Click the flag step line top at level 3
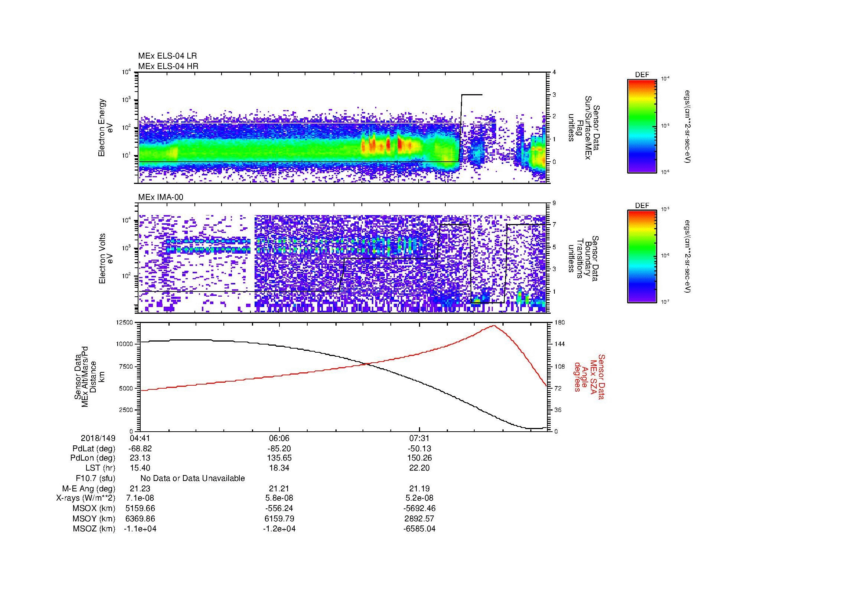 (x=472, y=95)
